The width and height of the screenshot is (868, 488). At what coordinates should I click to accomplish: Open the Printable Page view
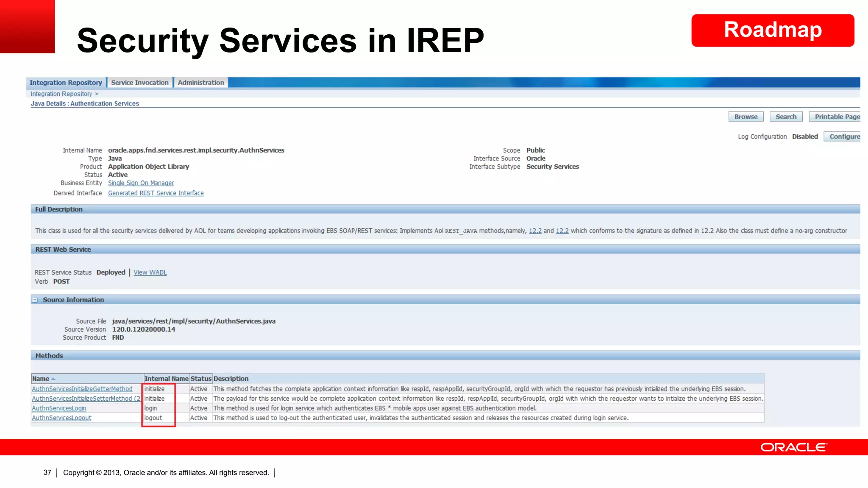pos(835,116)
